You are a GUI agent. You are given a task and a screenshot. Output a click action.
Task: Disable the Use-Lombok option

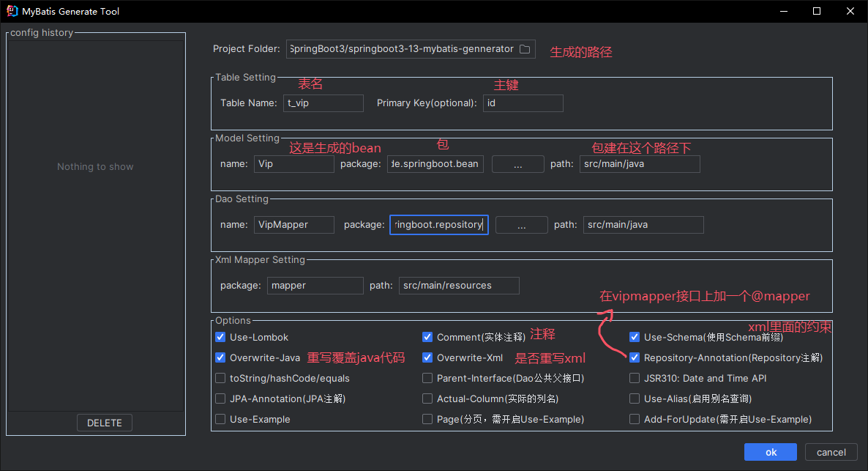(x=220, y=337)
